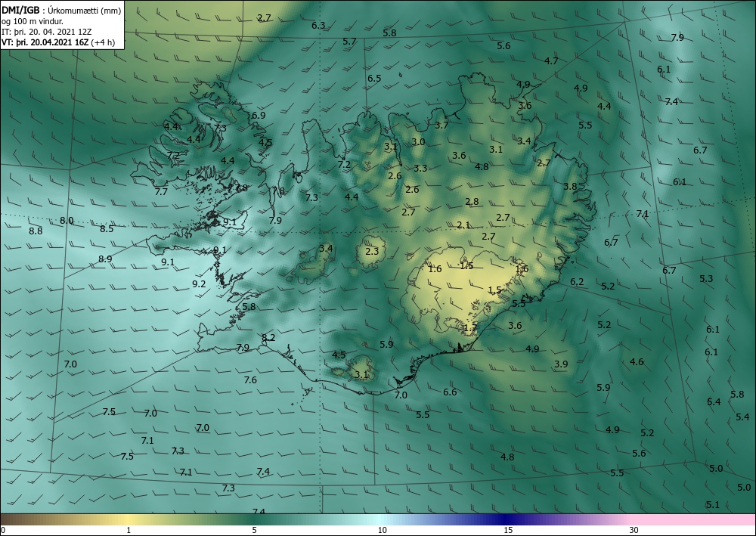Image resolution: width=756 pixels, height=536 pixels.
Task: Click the color bar tick label '0'
Action: click(x=3, y=530)
